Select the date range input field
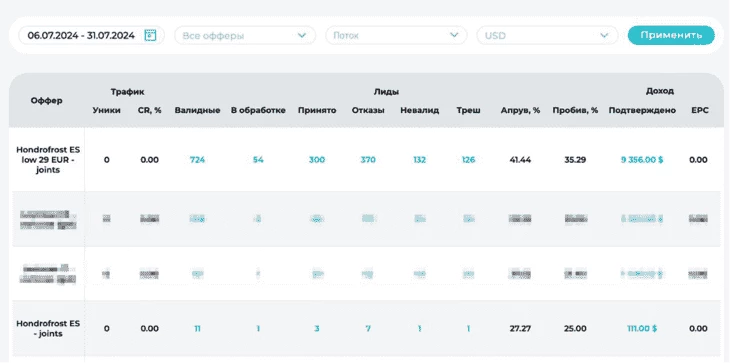Screen dimensions: 730x363 (91, 35)
